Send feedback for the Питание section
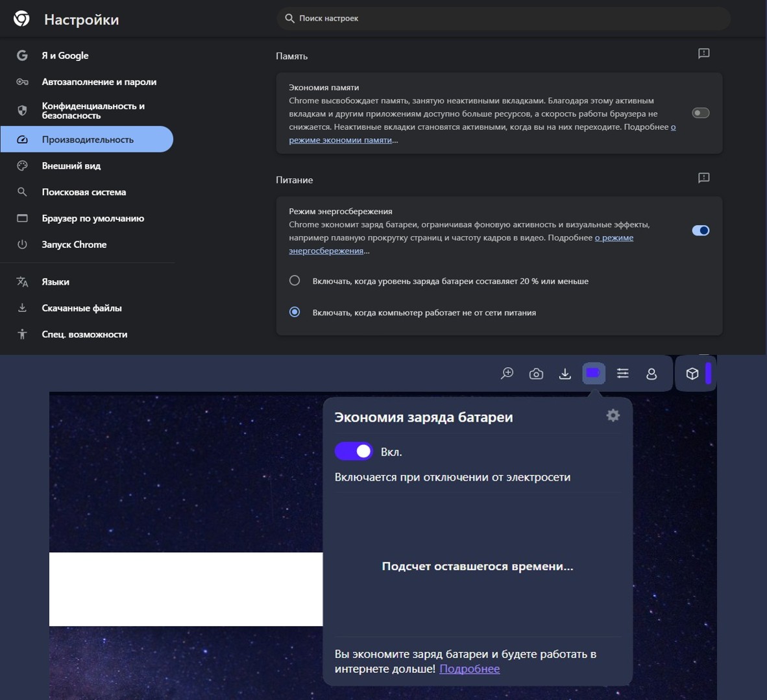Viewport: 767px width, 700px height. click(703, 178)
